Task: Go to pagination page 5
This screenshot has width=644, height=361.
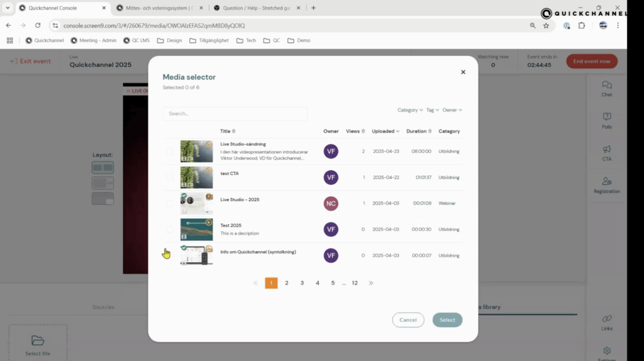Action: click(x=333, y=283)
